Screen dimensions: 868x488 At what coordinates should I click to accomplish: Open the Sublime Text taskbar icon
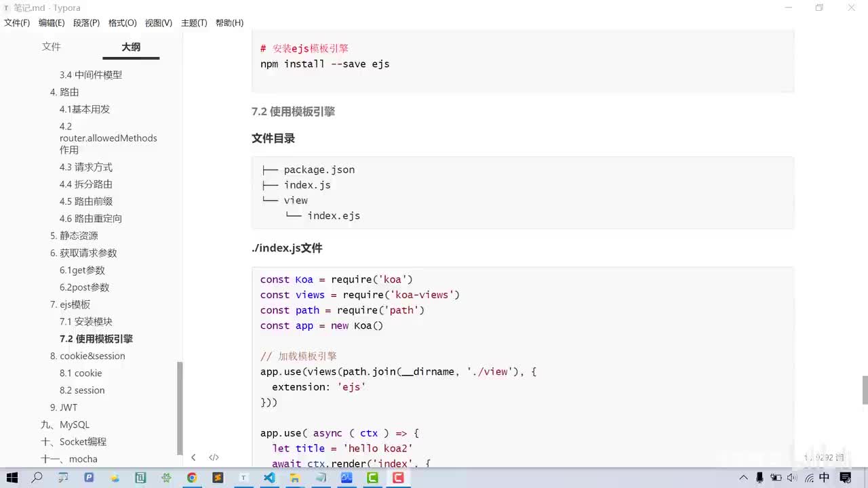218,478
